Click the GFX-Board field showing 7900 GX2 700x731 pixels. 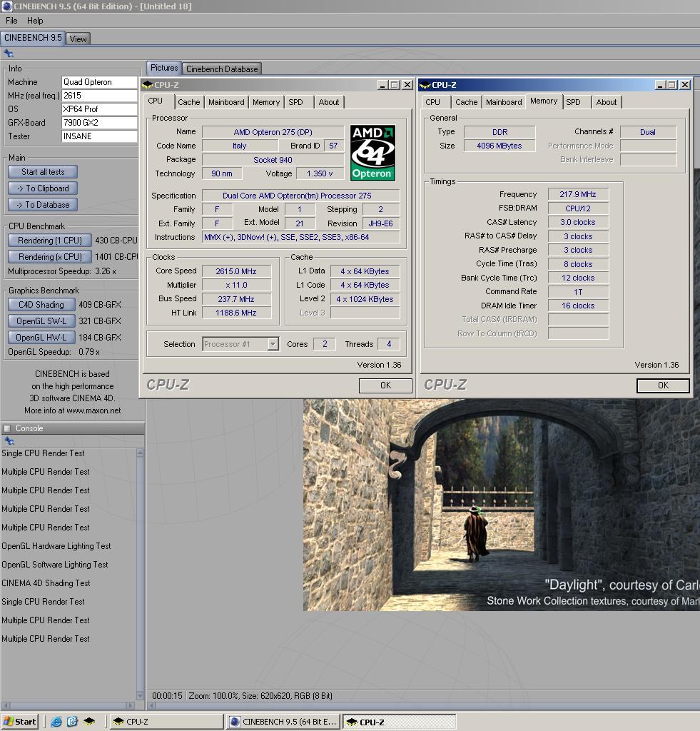coord(100,123)
